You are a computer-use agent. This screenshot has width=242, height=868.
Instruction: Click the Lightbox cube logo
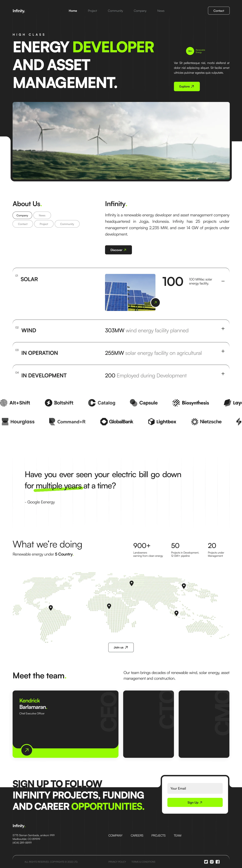coord(151,421)
